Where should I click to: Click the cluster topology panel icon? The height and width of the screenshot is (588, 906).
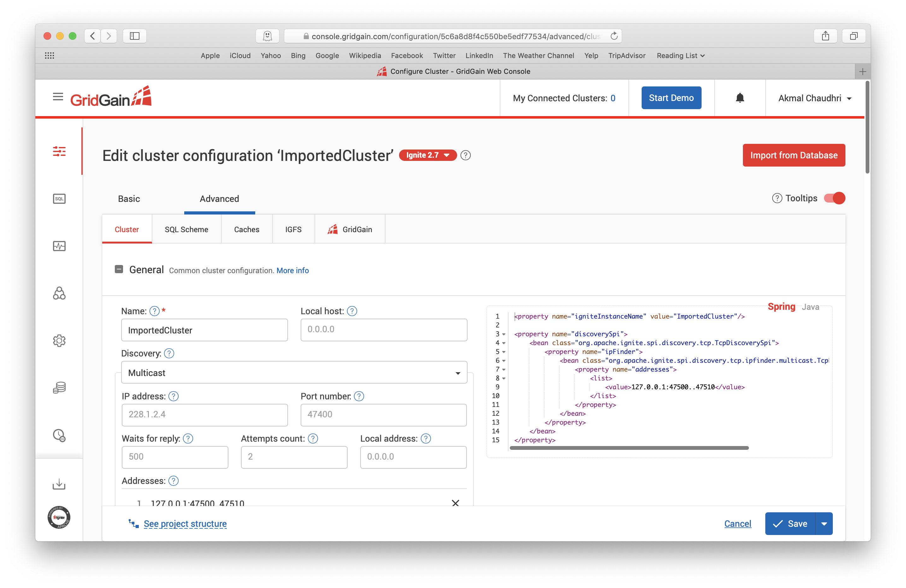tap(59, 293)
